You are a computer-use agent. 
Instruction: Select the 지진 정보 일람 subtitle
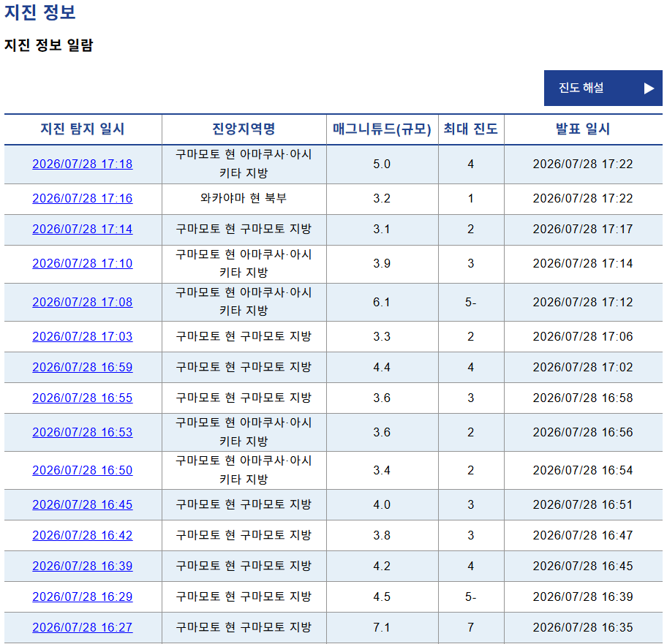coord(48,45)
